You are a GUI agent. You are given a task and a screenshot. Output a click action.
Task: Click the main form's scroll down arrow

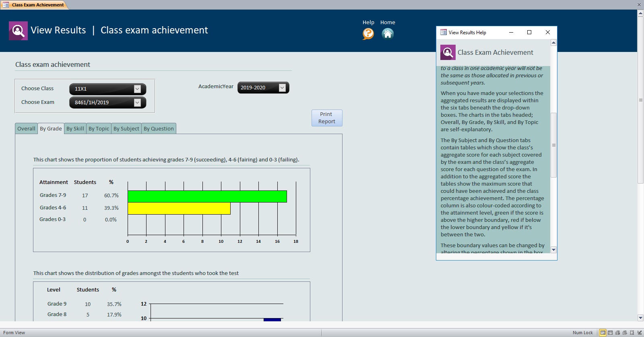(x=640, y=318)
